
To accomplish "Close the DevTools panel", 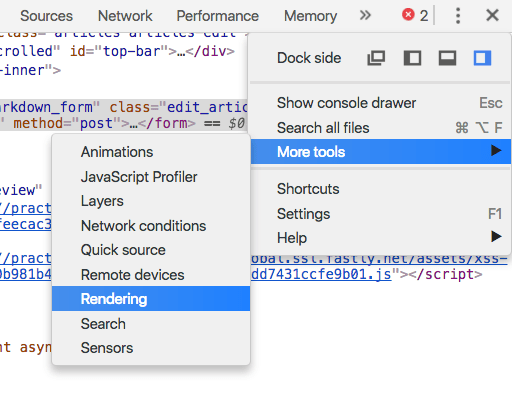I will tap(492, 15).
